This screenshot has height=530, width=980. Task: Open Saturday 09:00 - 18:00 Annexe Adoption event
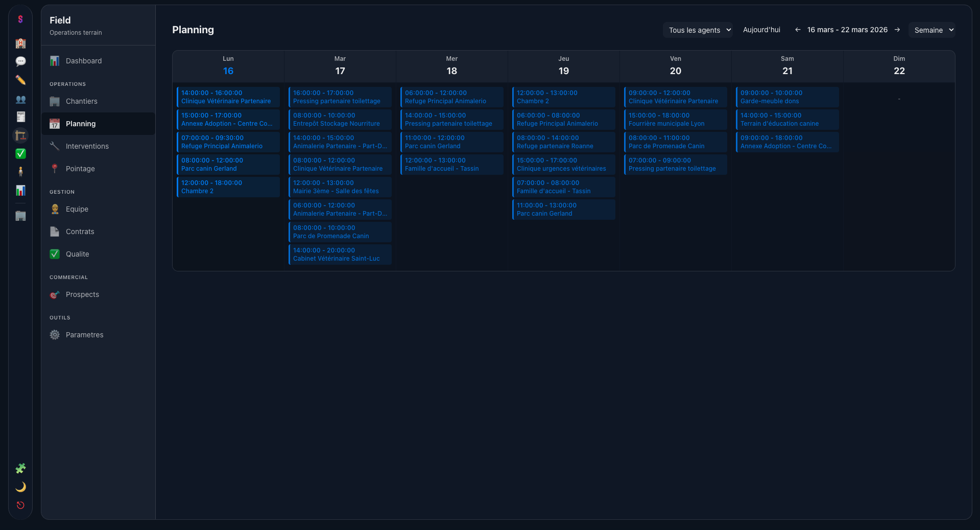[787, 142]
